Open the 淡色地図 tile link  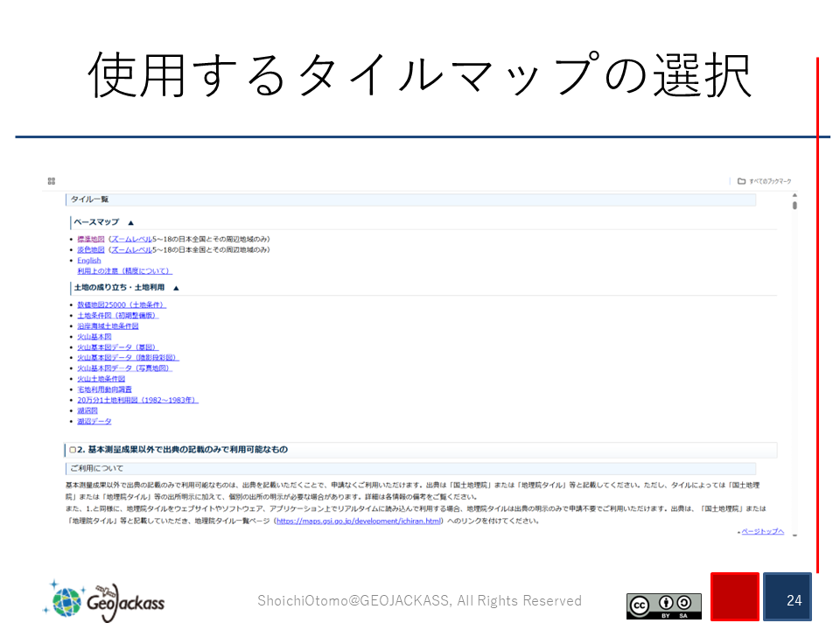[x=90, y=249]
